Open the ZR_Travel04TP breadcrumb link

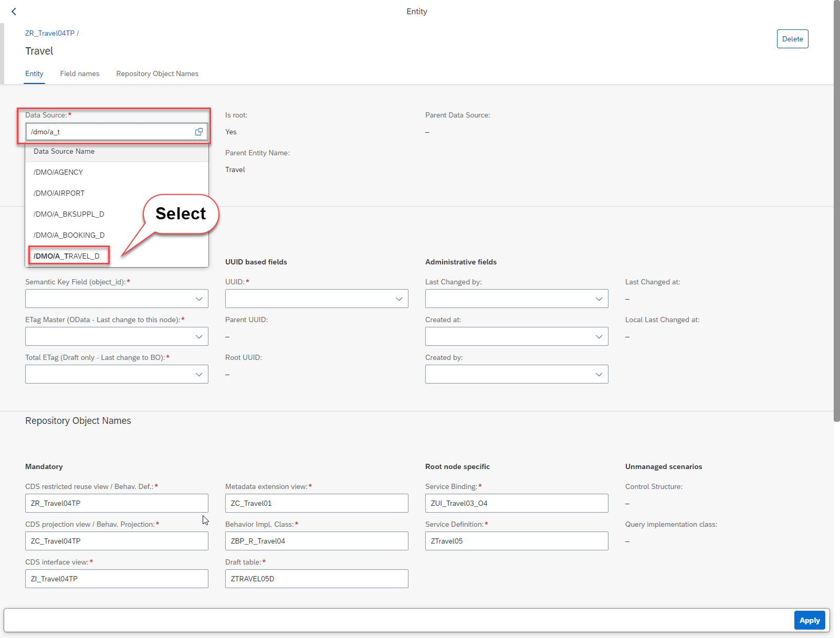(x=50, y=33)
